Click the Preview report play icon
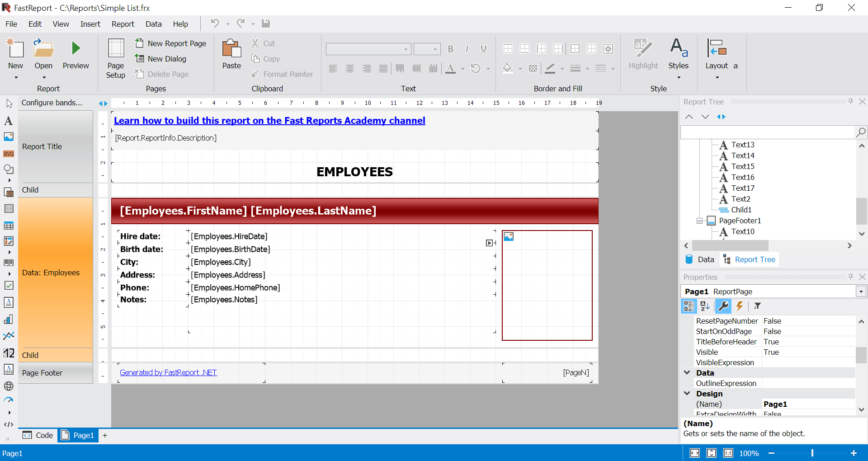Screen dimensions: 868x461 pyautogui.click(x=76, y=48)
